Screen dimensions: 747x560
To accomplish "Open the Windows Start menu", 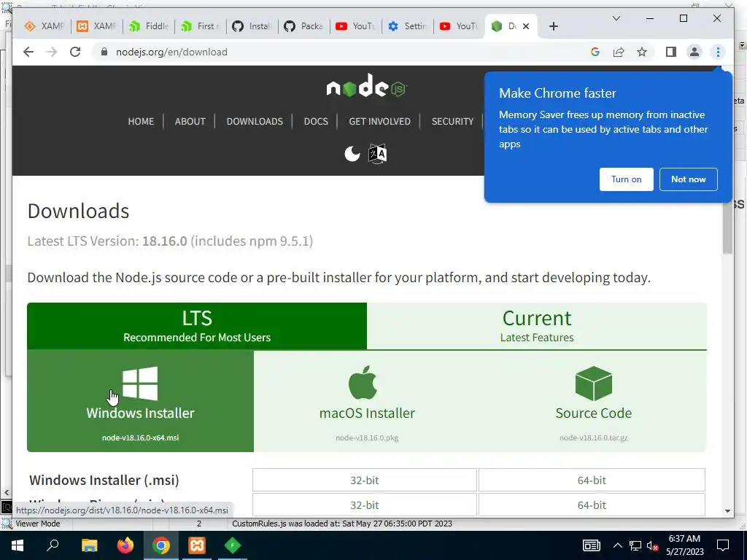I will [x=18, y=545].
